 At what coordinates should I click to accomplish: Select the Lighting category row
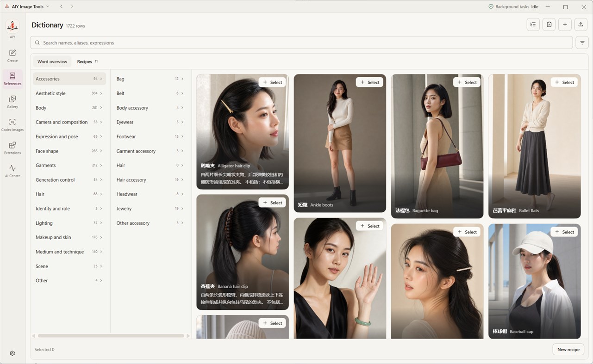tap(69, 223)
